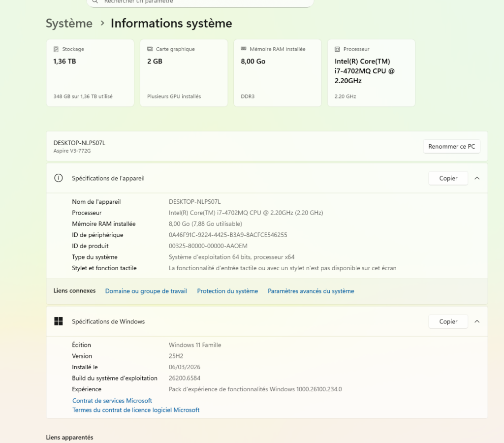This screenshot has width=504, height=443.
Task: Open Domaine ou groupe de travail link
Action: tap(146, 291)
